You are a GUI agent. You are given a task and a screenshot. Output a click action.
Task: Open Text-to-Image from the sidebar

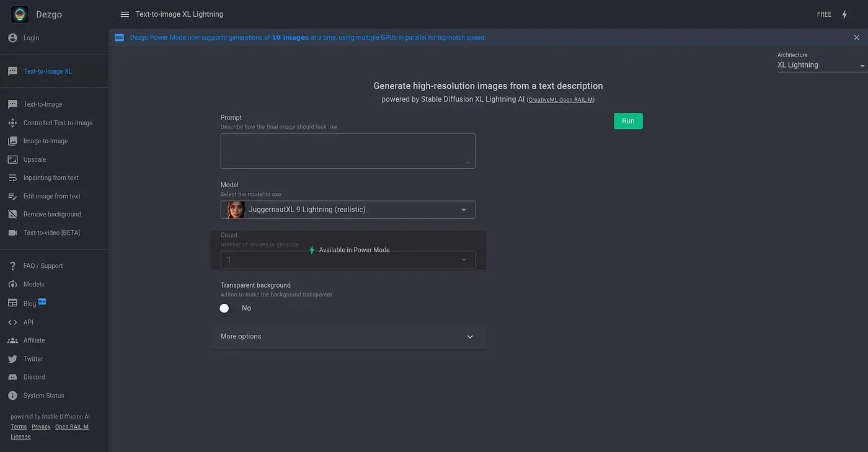[54, 104]
